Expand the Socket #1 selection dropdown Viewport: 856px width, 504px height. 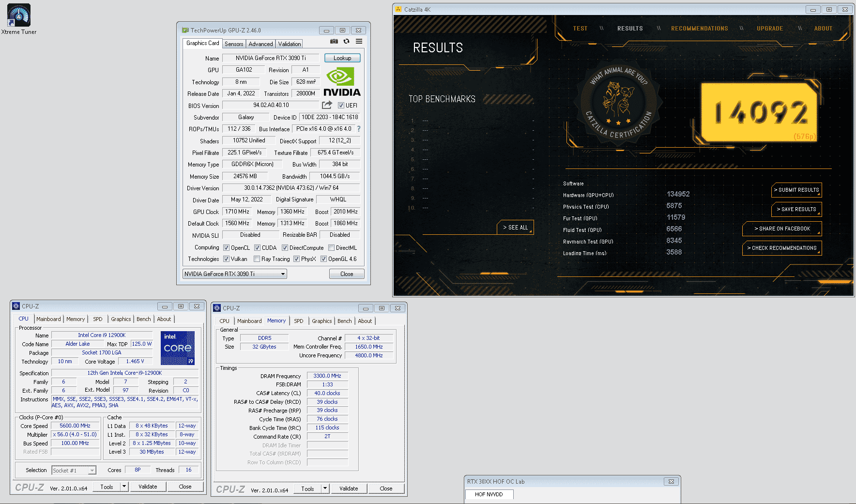click(x=92, y=471)
